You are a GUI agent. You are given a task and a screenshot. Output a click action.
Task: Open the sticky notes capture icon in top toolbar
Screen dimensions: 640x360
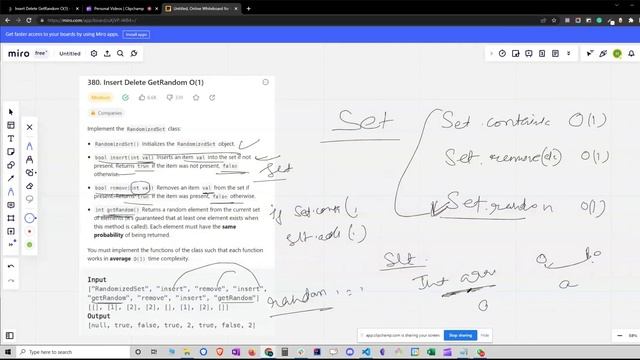pos(516,53)
